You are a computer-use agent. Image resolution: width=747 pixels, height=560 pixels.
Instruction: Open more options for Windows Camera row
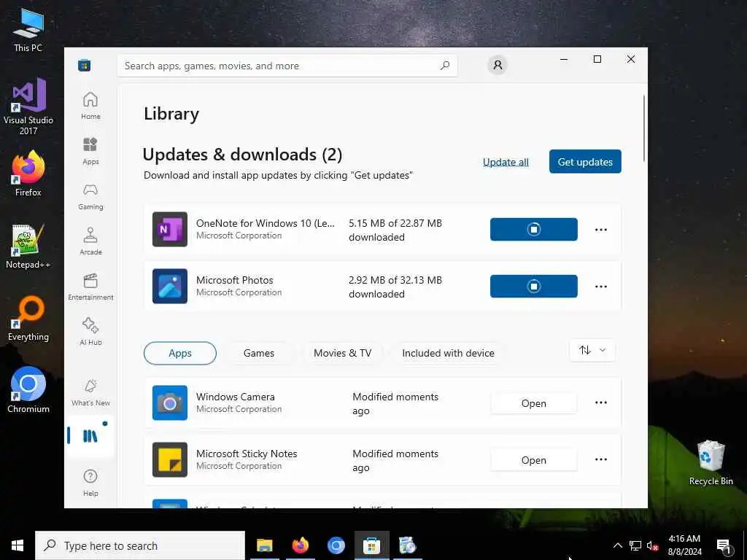[601, 402]
